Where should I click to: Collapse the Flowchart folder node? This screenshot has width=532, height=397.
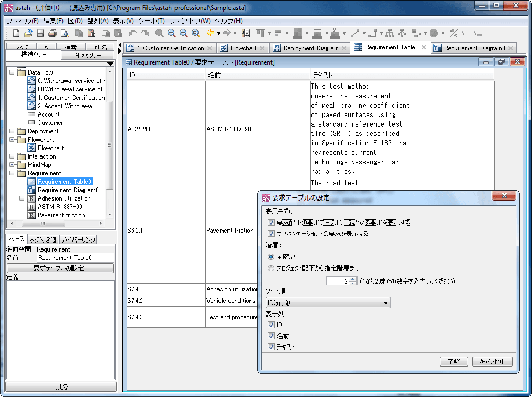point(12,140)
